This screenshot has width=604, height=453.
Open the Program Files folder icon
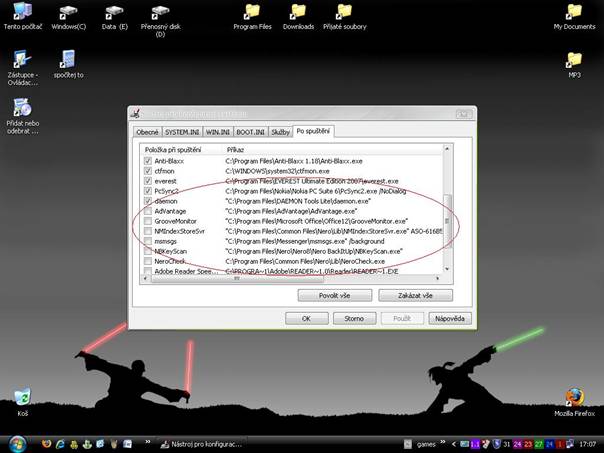coord(252,16)
